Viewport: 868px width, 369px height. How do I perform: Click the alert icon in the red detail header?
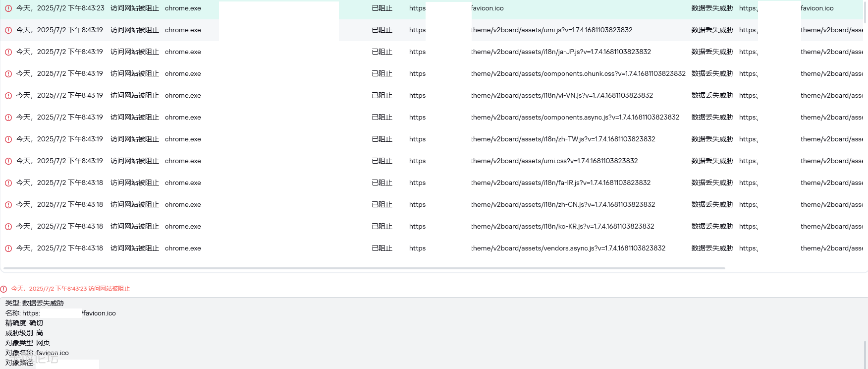(x=4, y=289)
